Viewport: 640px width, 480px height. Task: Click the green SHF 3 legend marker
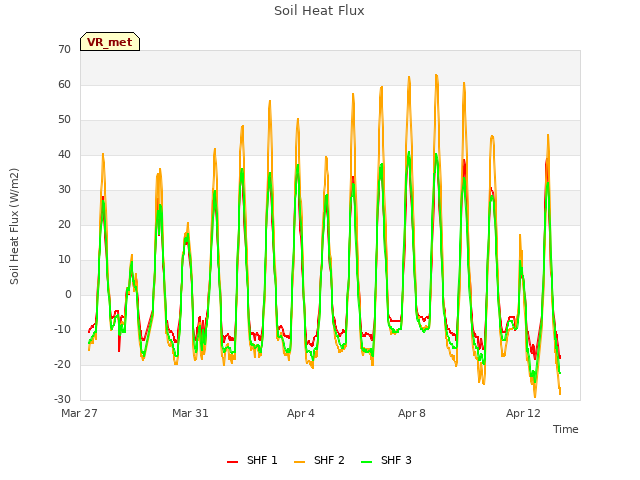pyautogui.click(x=367, y=461)
